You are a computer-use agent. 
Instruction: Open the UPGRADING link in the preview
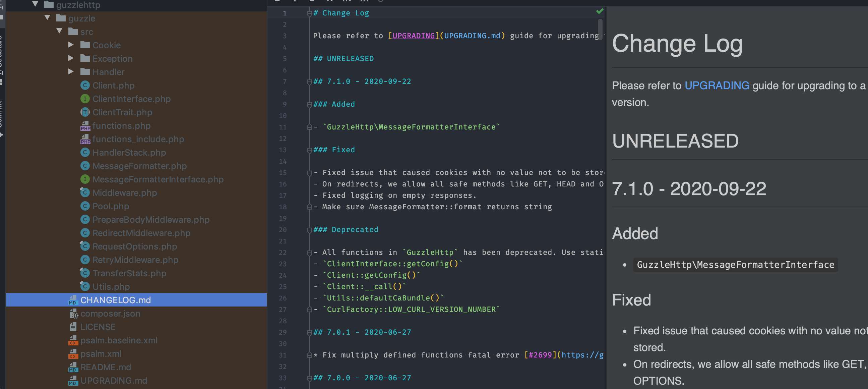[717, 86]
